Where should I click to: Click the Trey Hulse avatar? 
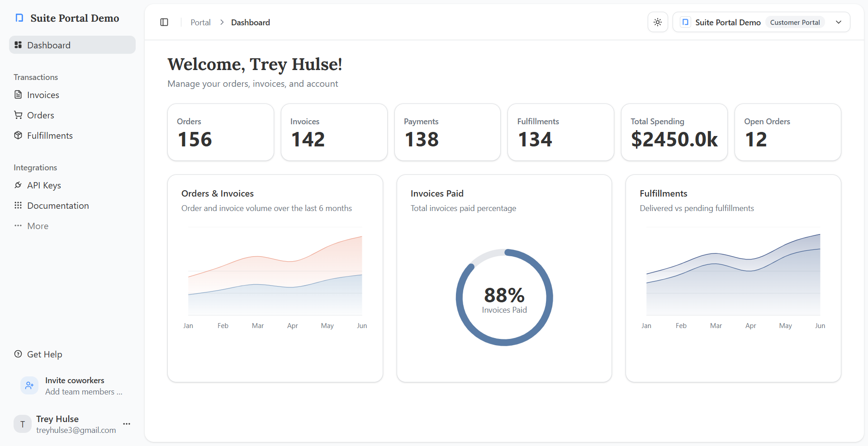[22, 424]
